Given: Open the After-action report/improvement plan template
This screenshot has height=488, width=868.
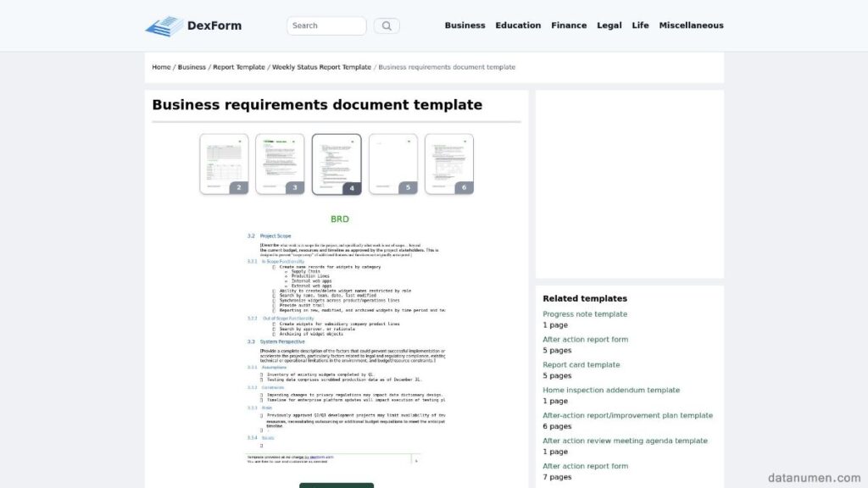Looking at the screenshot, I should click(627, 415).
